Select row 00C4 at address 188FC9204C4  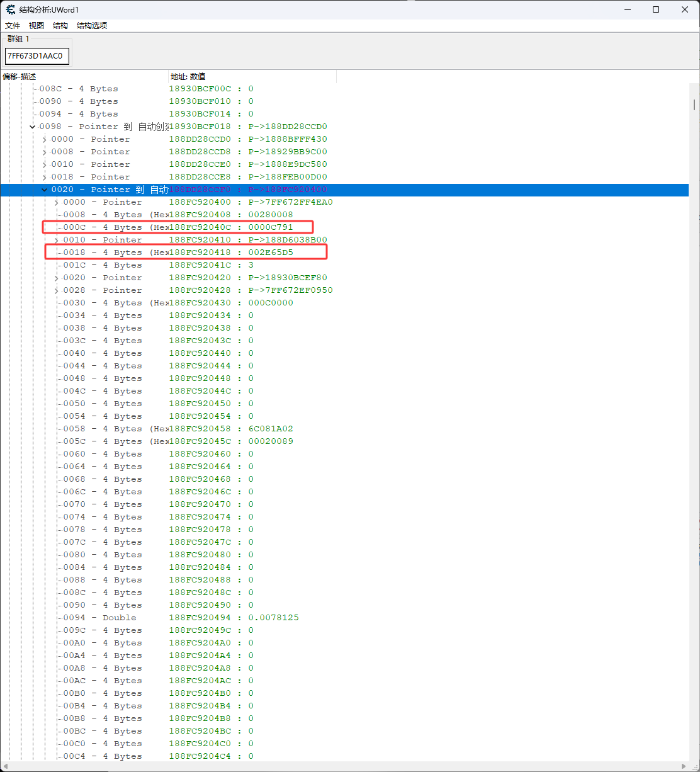click(344, 756)
